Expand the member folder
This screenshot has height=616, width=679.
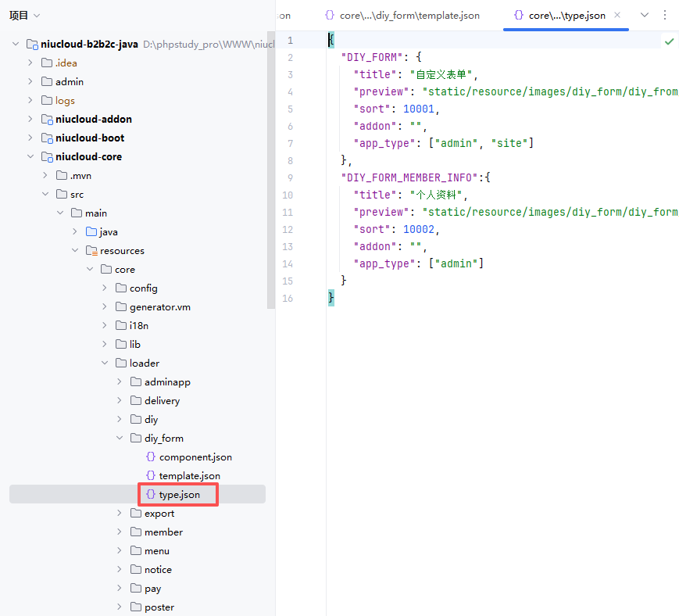[120, 532]
